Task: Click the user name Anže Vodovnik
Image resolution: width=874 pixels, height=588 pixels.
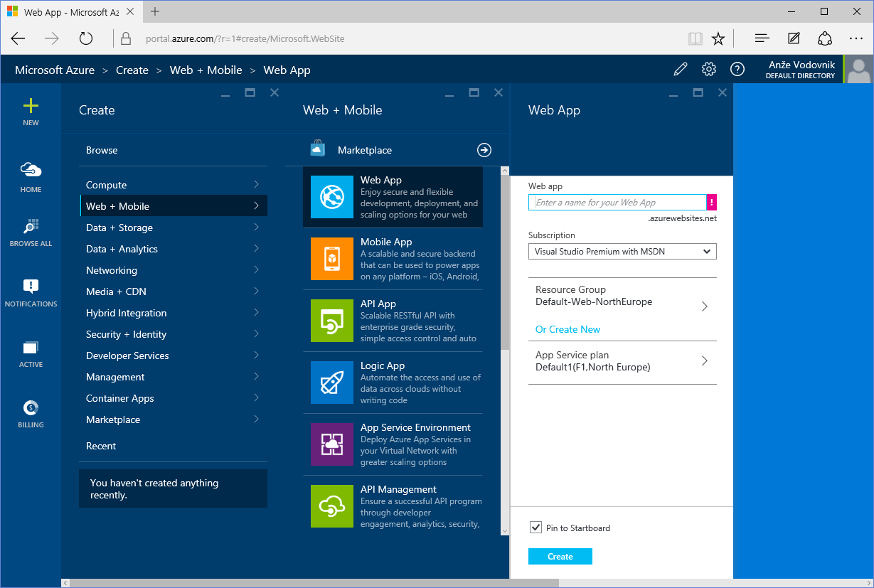Action: click(x=801, y=65)
